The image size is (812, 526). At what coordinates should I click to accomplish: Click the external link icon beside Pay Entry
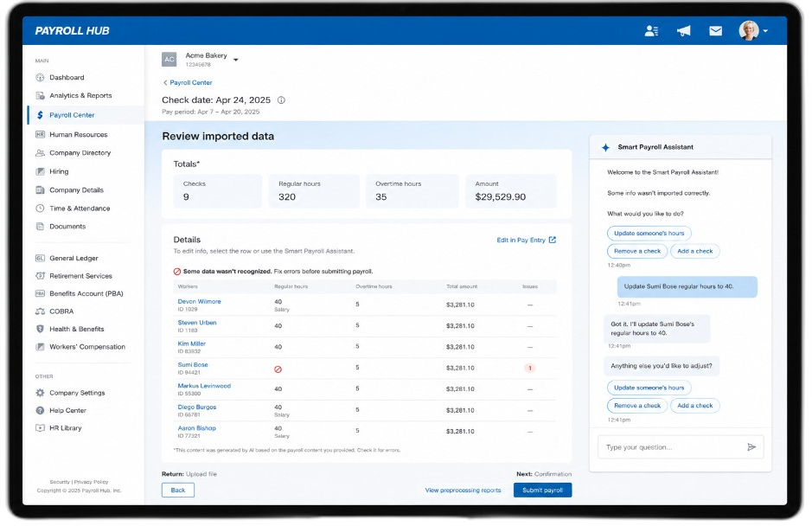click(x=553, y=240)
